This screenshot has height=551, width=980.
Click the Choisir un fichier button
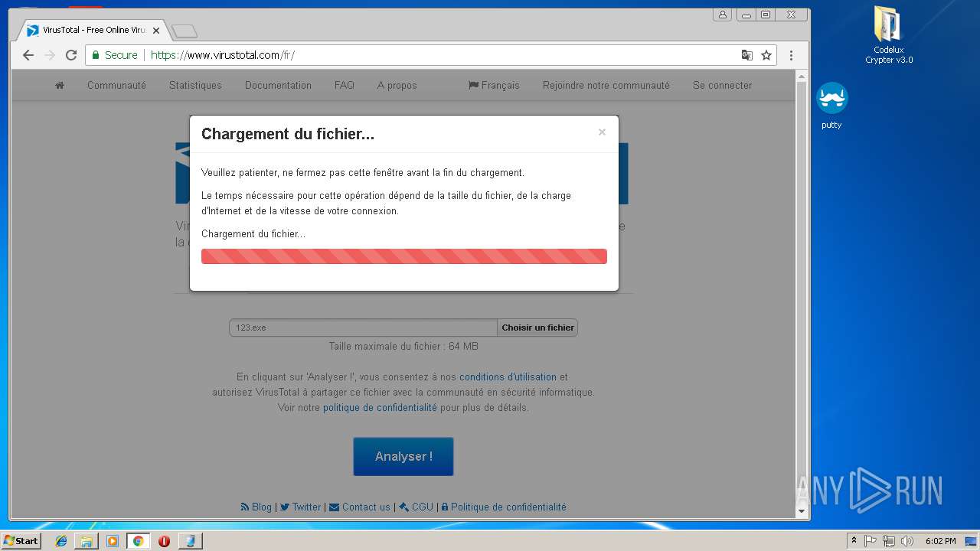[537, 328]
